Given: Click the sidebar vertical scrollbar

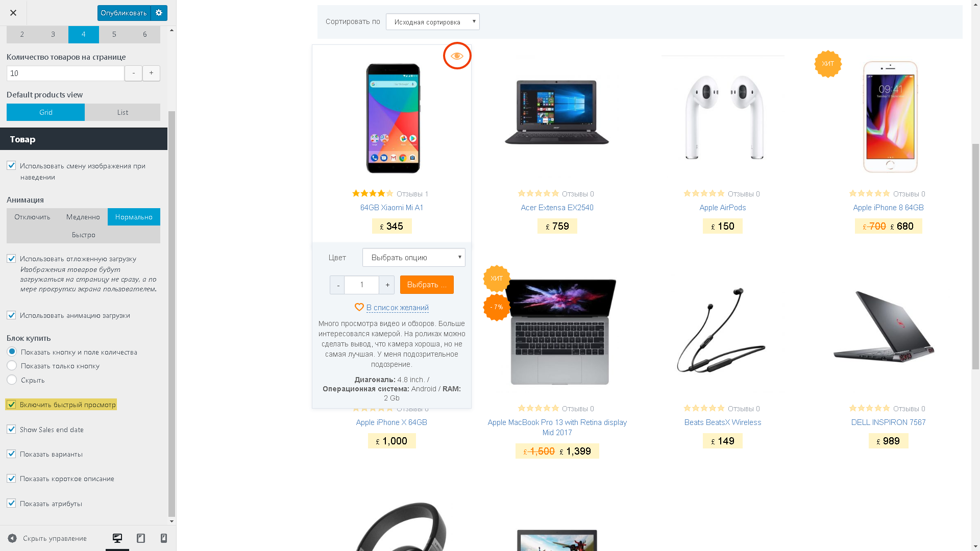Looking at the screenshot, I should point(171,314).
